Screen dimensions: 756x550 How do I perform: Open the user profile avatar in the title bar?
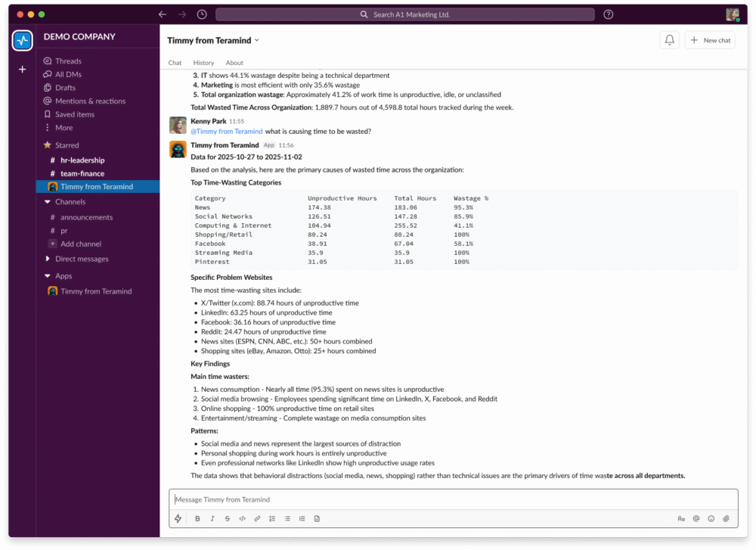pos(733,14)
